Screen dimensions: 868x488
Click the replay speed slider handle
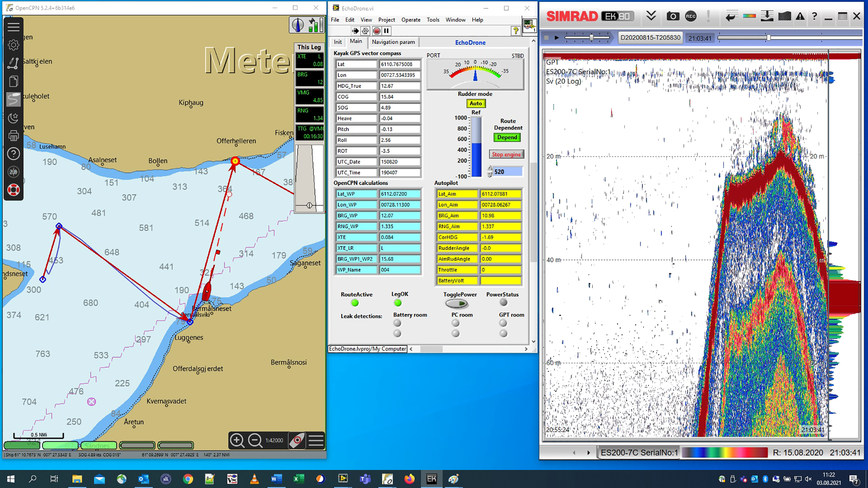point(591,37)
